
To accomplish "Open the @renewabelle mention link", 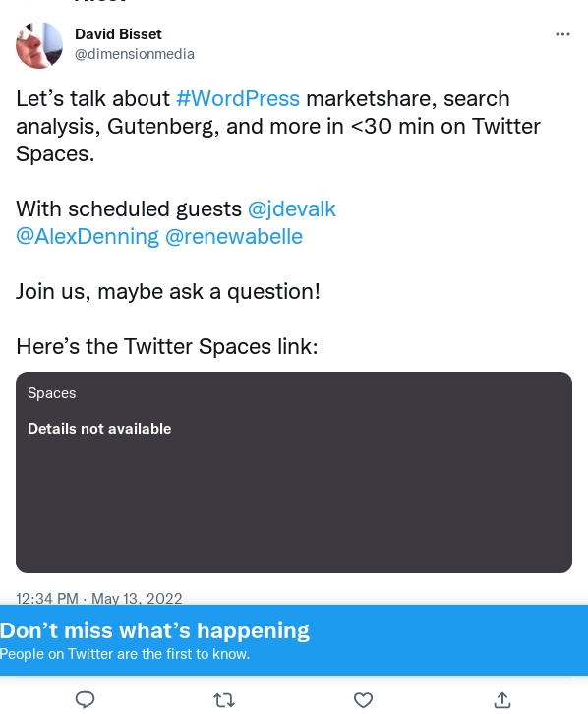I will [234, 237].
